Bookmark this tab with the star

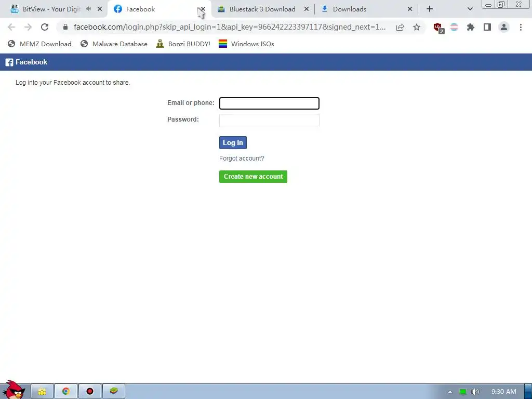[417, 27]
